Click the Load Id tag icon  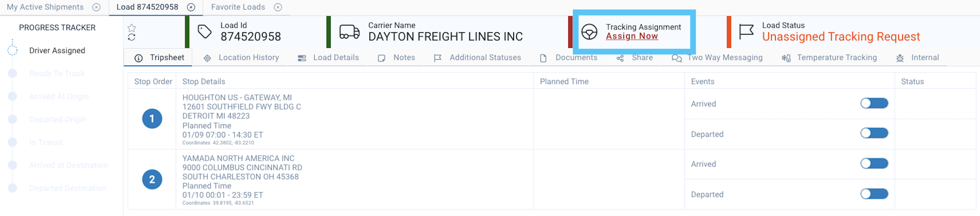click(x=204, y=32)
